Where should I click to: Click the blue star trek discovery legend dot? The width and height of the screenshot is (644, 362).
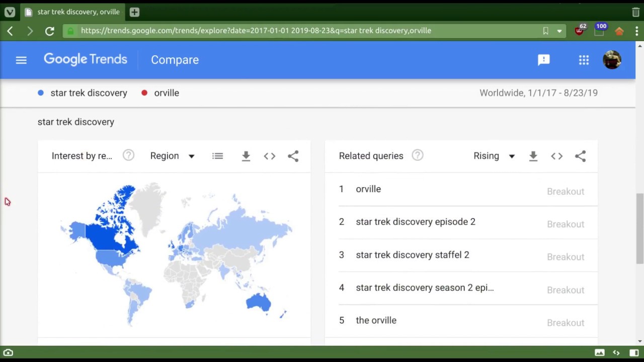41,93
